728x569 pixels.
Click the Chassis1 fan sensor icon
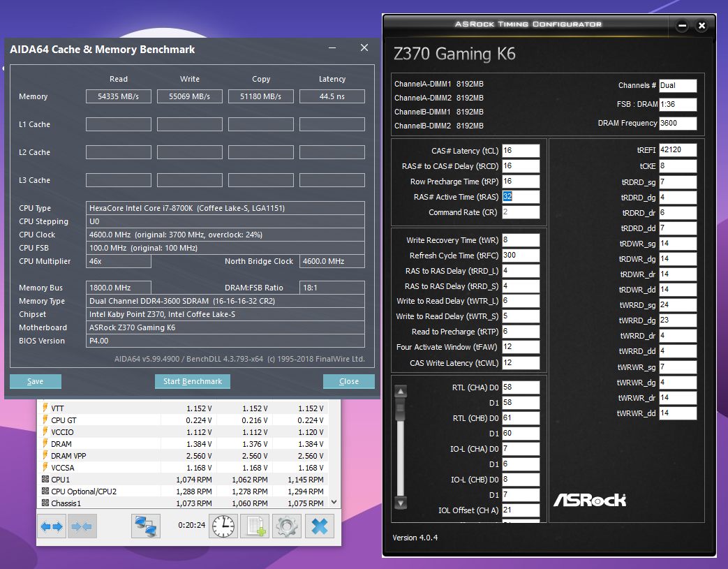[x=45, y=503]
